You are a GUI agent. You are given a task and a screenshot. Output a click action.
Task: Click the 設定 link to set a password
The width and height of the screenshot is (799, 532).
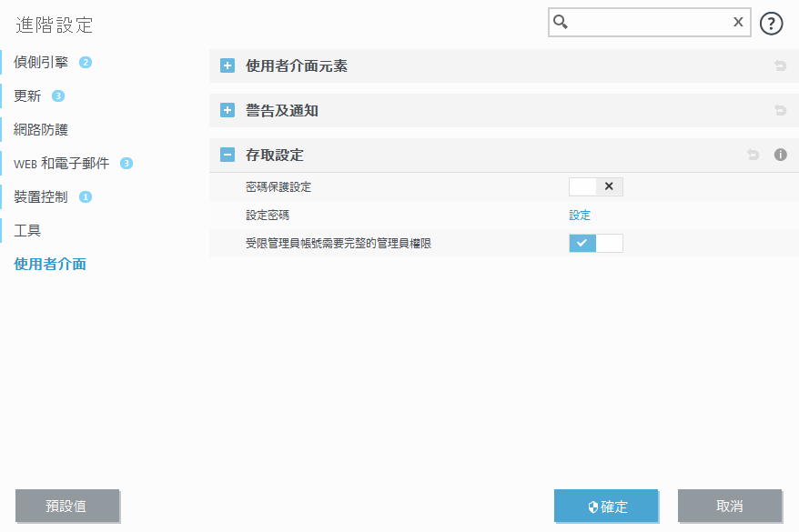[x=580, y=214]
